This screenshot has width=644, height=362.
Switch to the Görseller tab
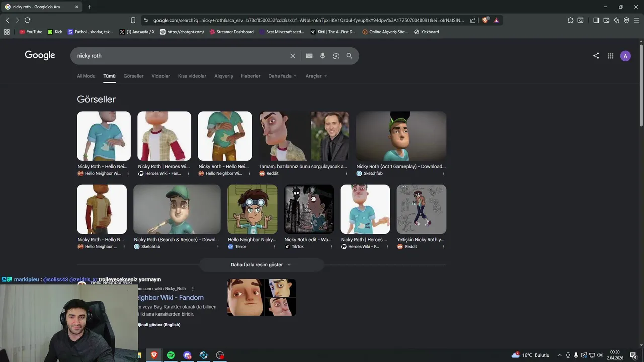click(133, 76)
